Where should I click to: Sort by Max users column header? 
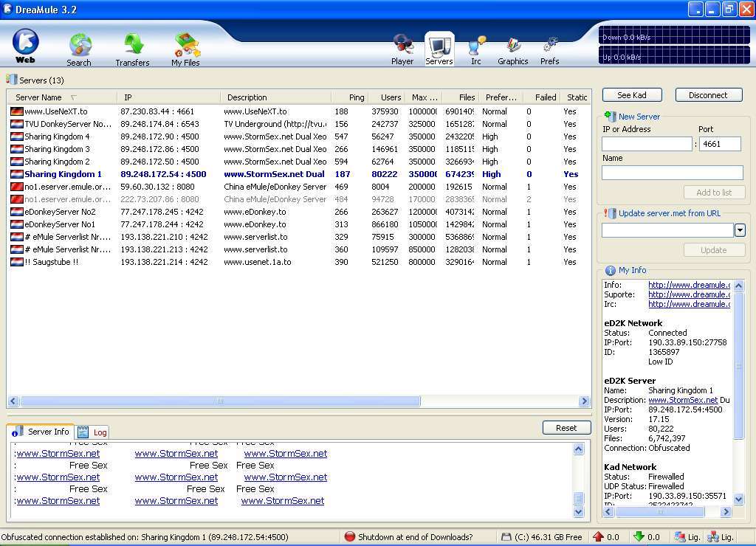pos(425,97)
